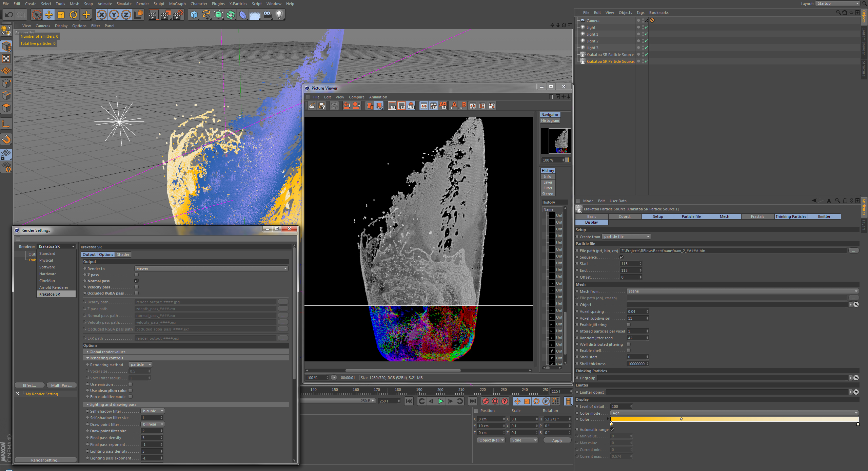Viewport: 868px width, 471px height.
Task: Disable the Normal pass checkbox
Action: (x=136, y=281)
